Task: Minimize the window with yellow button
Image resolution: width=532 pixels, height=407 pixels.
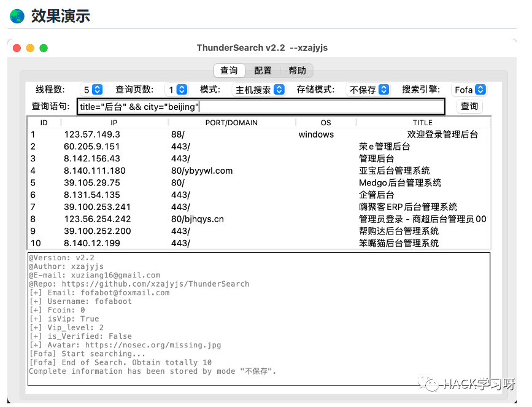Action: 30,48
